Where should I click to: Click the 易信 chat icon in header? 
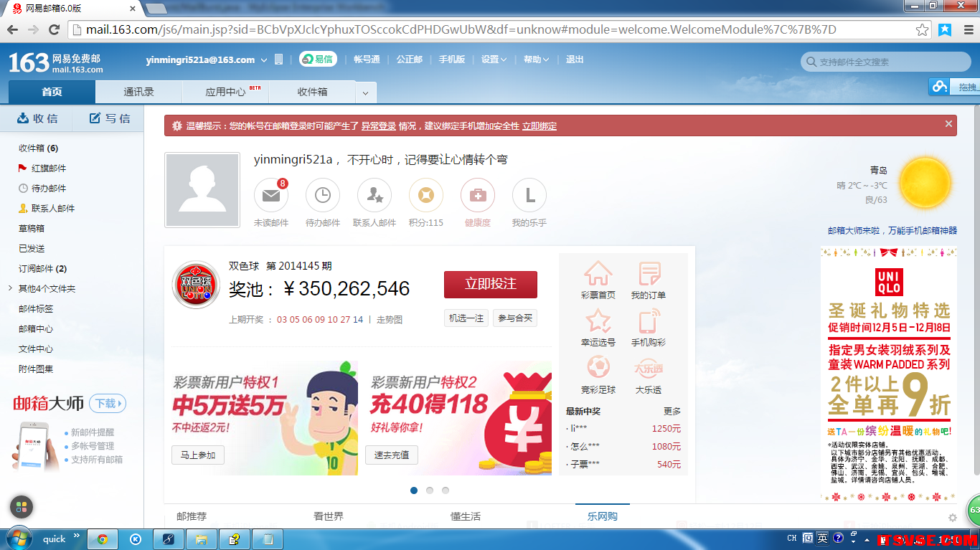[x=318, y=60]
